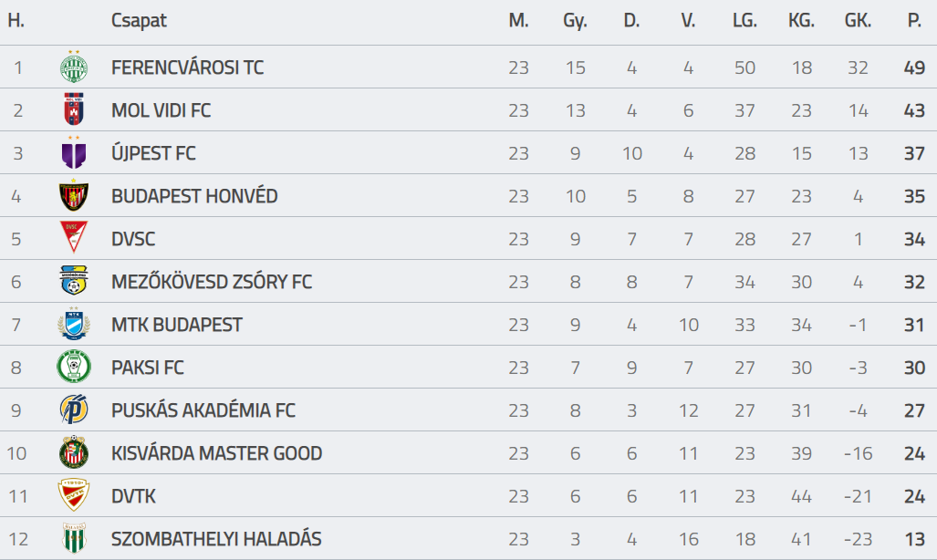The image size is (937, 560).
Task: Open the FERENCVÁROSI TC team name
Action: pyautogui.click(x=188, y=67)
